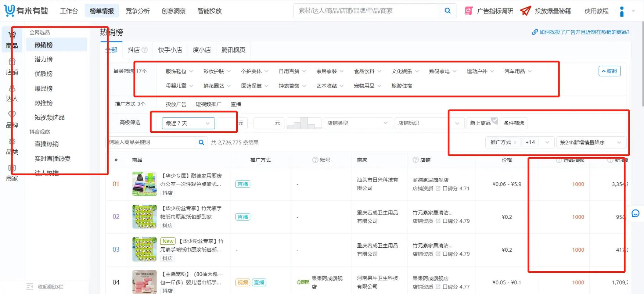The width and height of the screenshot is (644, 294).
Task: Click the minimum price input field
Action: click(231, 123)
